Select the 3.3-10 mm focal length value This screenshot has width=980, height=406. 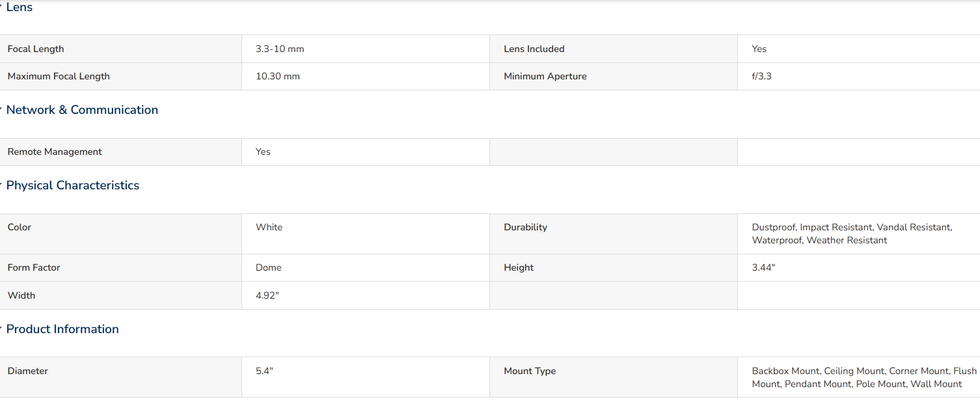(280, 49)
